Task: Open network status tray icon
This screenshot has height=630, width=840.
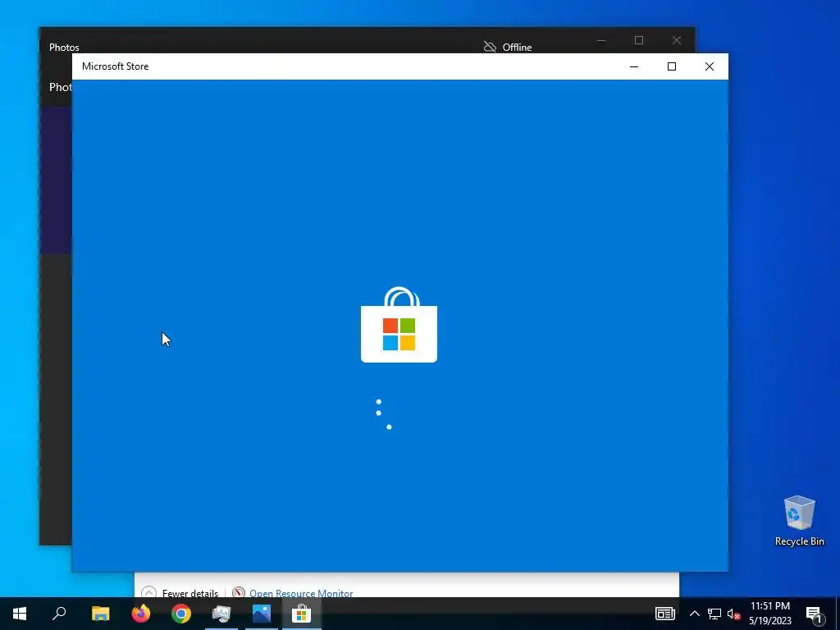Action: pyautogui.click(x=714, y=614)
